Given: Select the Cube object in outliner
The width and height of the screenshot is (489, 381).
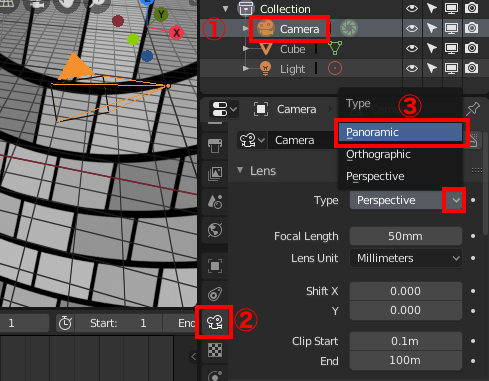Looking at the screenshot, I should pyautogui.click(x=292, y=49).
